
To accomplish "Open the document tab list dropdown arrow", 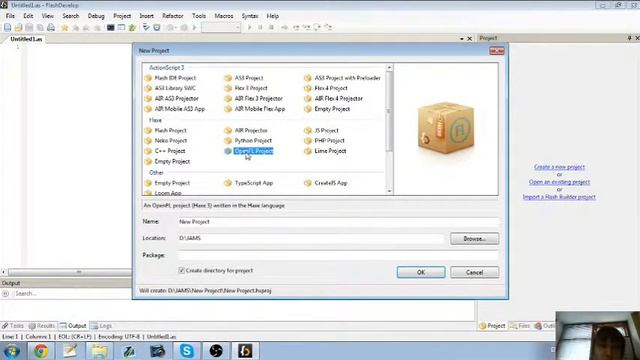I will coord(462,39).
